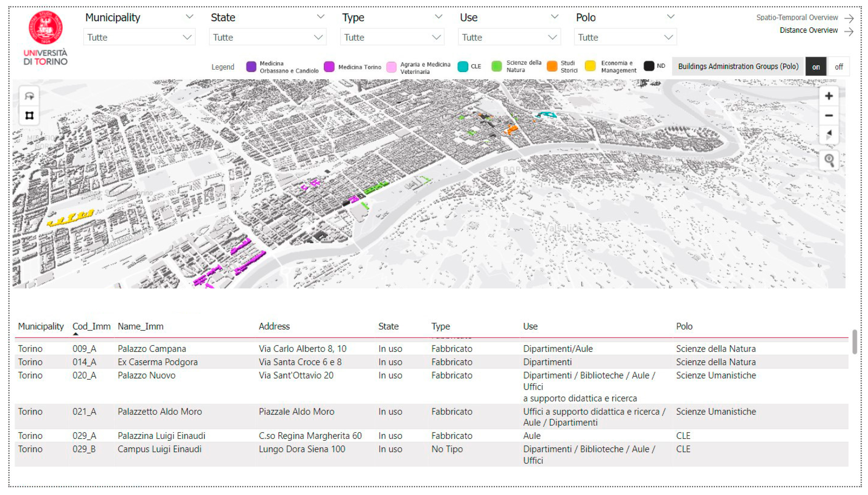The image size is (868, 495).
Task: Click the Distance Overview arrow icon
Action: coord(849,32)
